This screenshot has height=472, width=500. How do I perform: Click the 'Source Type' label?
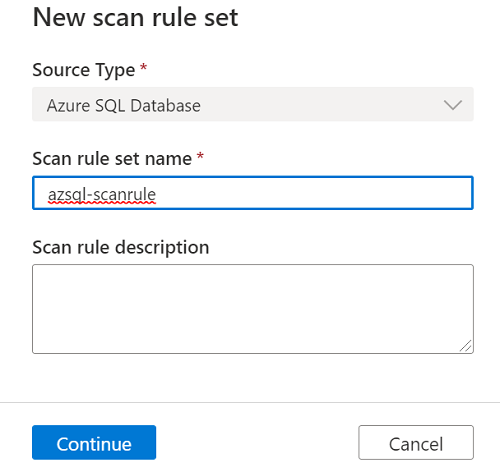pyautogui.click(x=84, y=70)
